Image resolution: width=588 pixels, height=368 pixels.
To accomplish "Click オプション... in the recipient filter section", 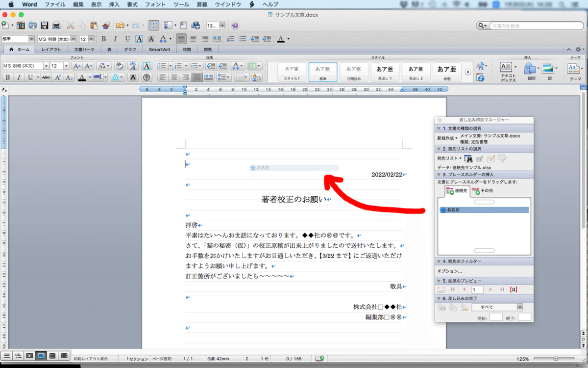I will point(449,271).
